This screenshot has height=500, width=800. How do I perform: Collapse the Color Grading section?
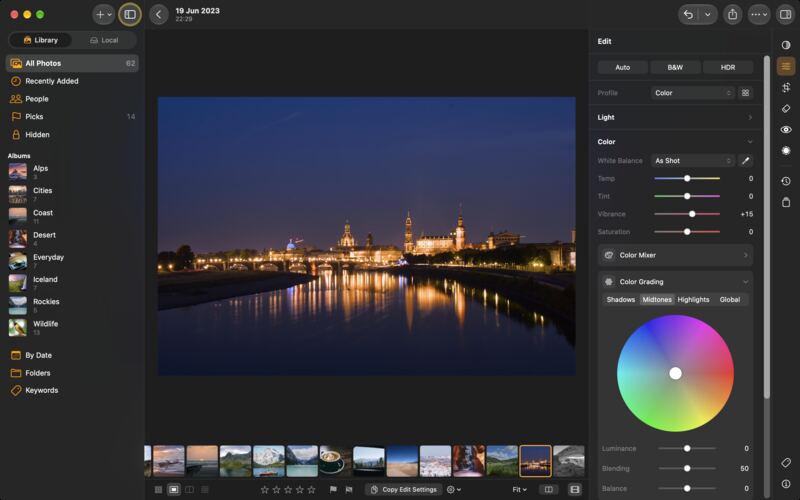675,282
